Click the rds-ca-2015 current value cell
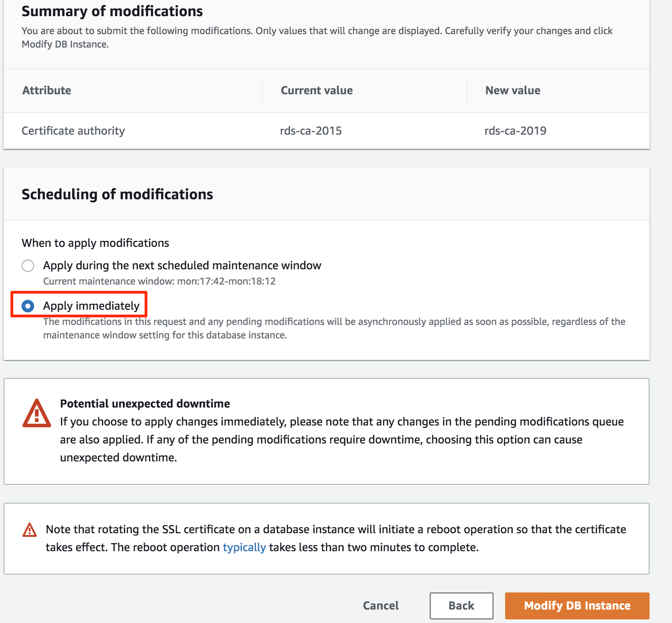The height and width of the screenshot is (623, 672). pyautogui.click(x=310, y=131)
